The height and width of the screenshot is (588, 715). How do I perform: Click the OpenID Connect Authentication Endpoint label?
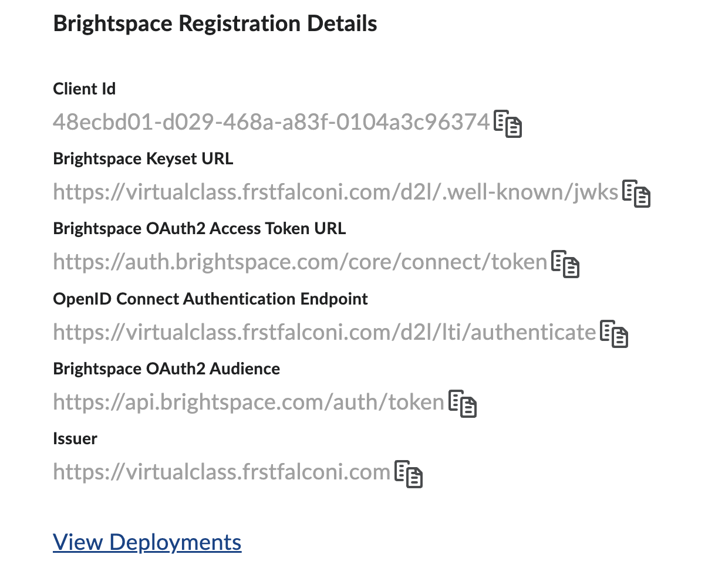(x=210, y=299)
